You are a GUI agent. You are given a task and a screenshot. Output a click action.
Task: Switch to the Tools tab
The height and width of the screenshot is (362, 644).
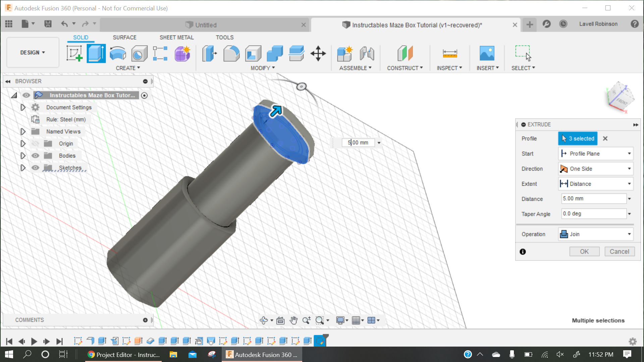(224, 38)
